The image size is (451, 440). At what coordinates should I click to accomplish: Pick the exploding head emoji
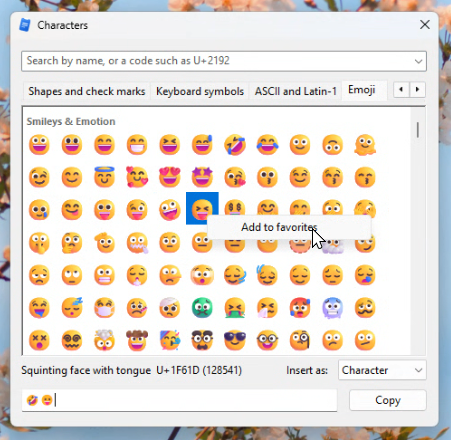[104, 340]
